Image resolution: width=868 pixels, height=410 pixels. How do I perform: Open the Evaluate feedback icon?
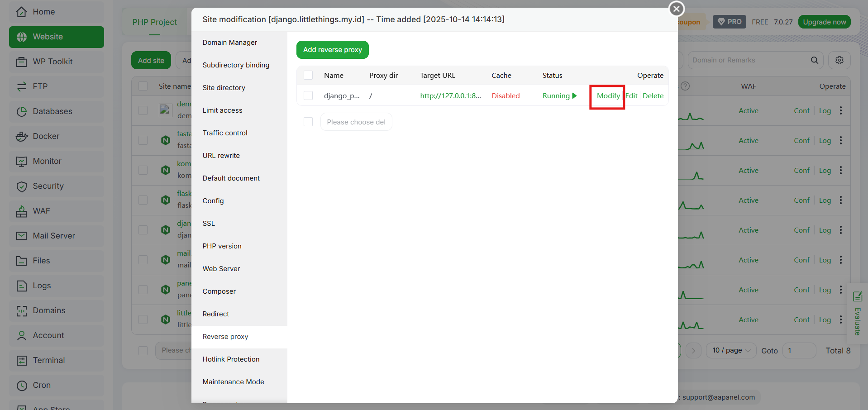[x=857, y=297]
